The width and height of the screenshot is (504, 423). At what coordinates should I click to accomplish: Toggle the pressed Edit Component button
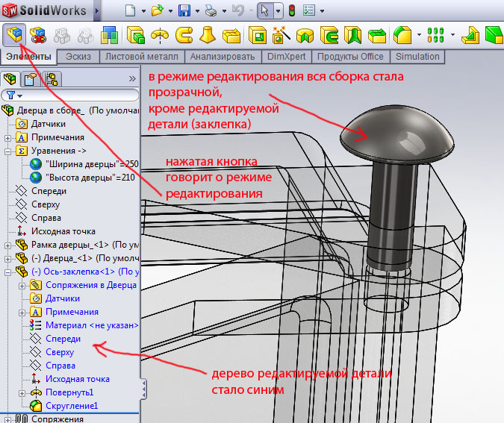[x=14, y=34]
